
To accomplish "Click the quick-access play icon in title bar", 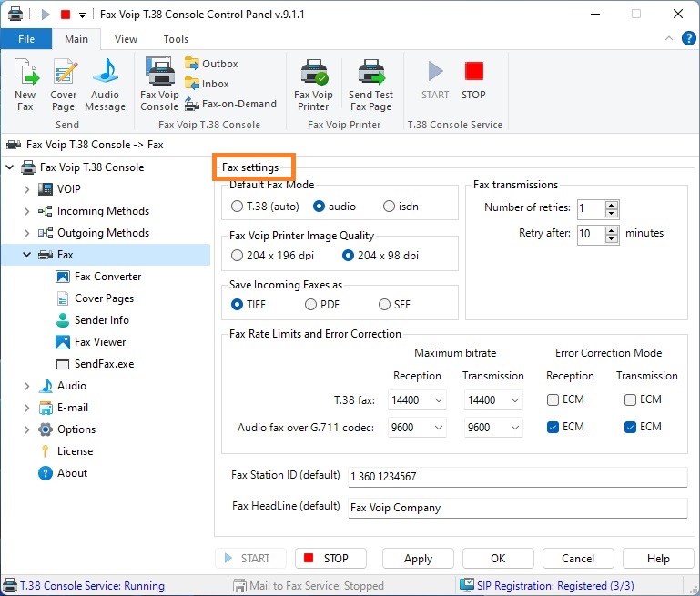I will tap(46, 15).
